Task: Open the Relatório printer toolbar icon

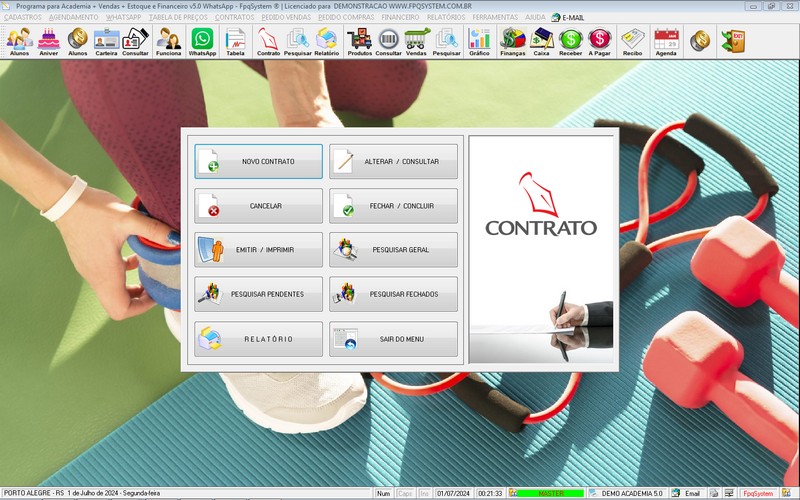Action: (x=327, y=41)
